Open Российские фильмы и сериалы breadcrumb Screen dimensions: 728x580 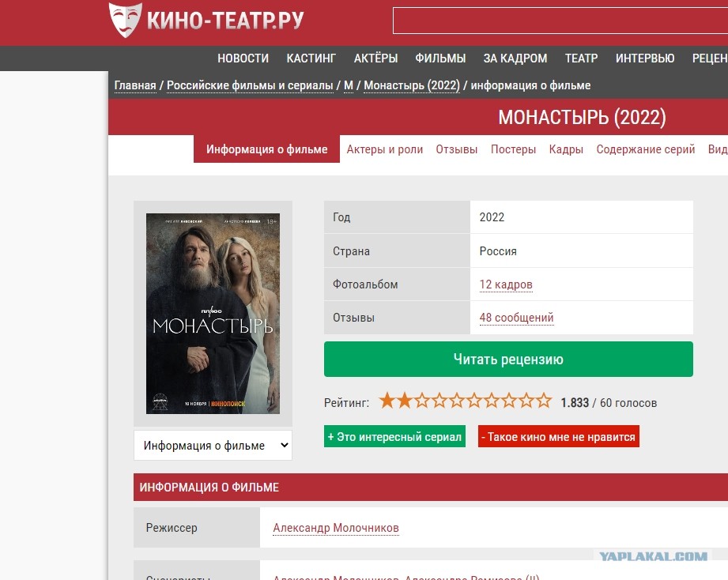(x=250, y=85)
